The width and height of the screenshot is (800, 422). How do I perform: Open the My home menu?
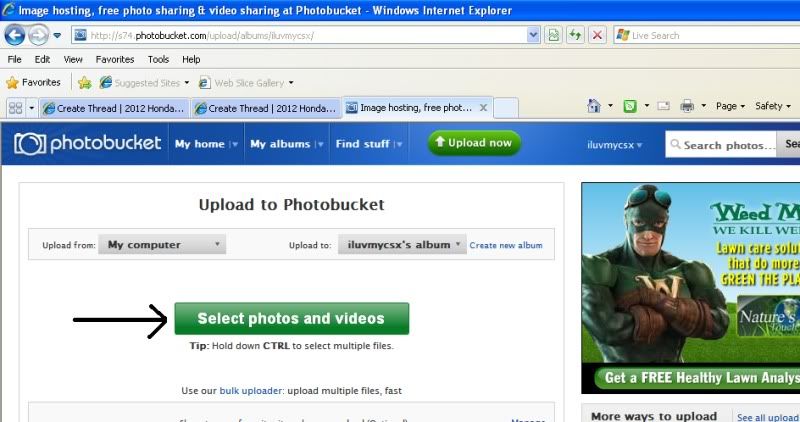[x=206, y=144]
